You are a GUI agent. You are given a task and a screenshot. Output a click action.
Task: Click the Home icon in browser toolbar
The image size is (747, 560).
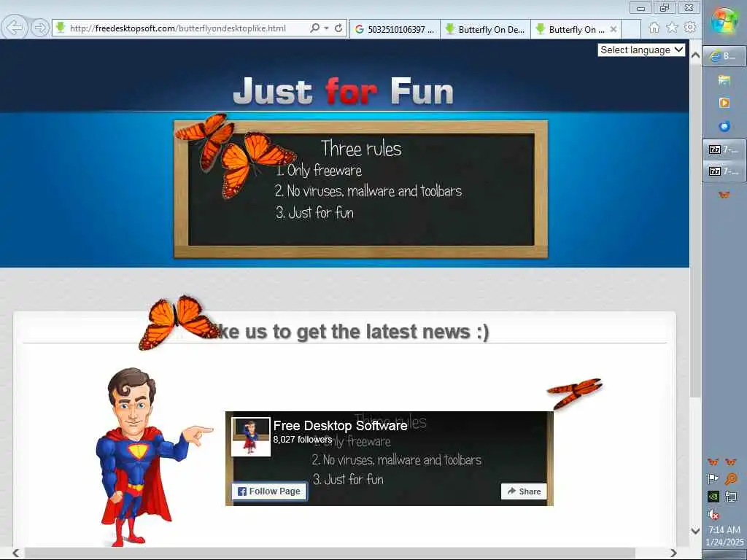tap(654, 28)
